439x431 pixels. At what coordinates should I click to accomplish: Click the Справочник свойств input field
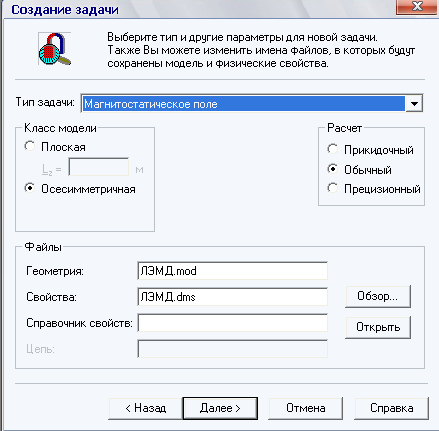pos(232,323)
